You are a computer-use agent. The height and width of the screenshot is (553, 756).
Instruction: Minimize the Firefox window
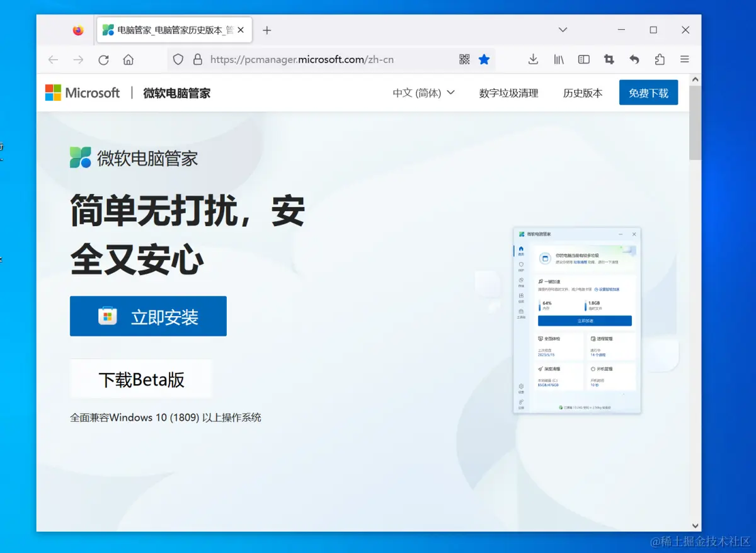point(622,30)
